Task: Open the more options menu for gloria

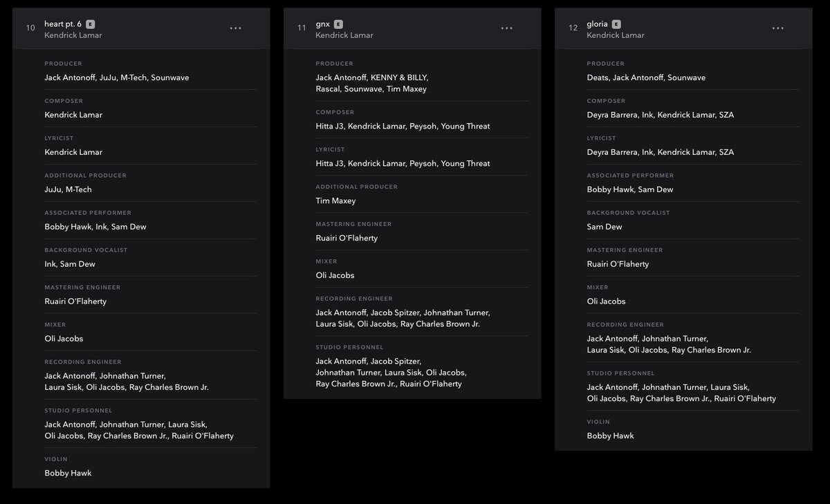Action: (778, 28)
